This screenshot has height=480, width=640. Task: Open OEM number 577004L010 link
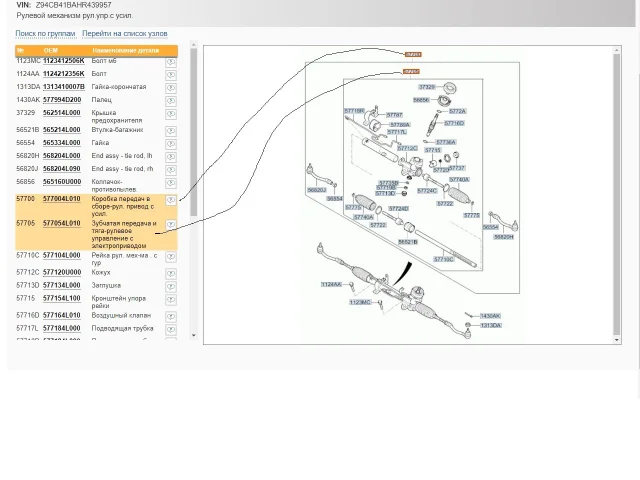(61, 199)
